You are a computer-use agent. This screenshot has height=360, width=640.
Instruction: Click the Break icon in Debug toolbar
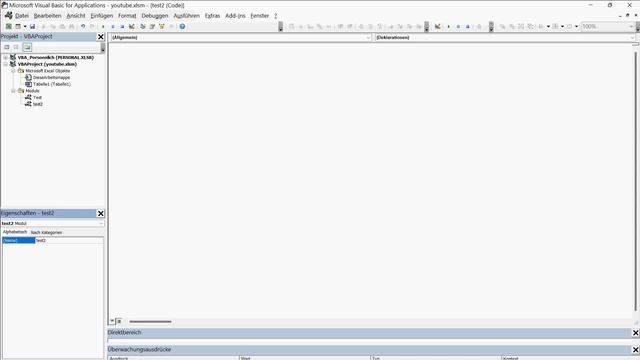click(x=458, y=27)
